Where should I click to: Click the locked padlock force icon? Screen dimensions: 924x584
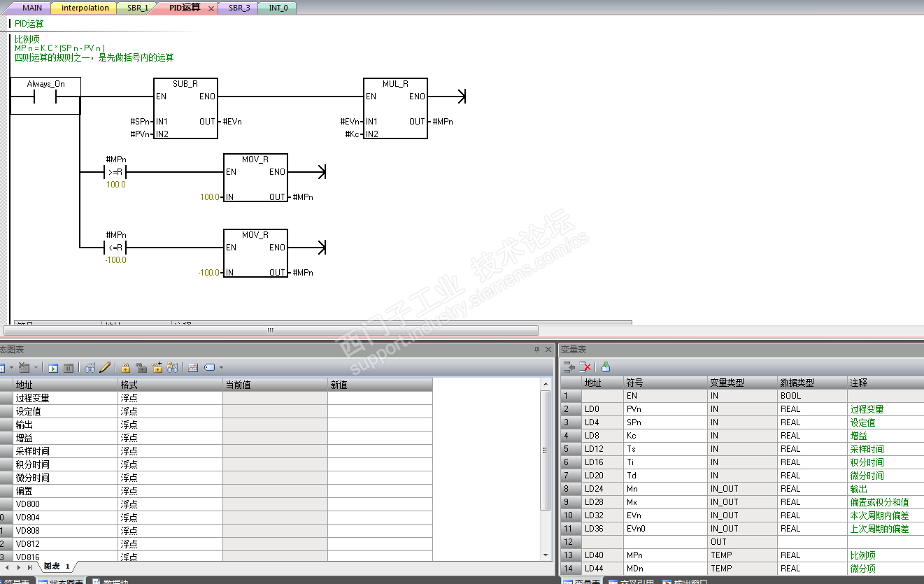(126, 368)
